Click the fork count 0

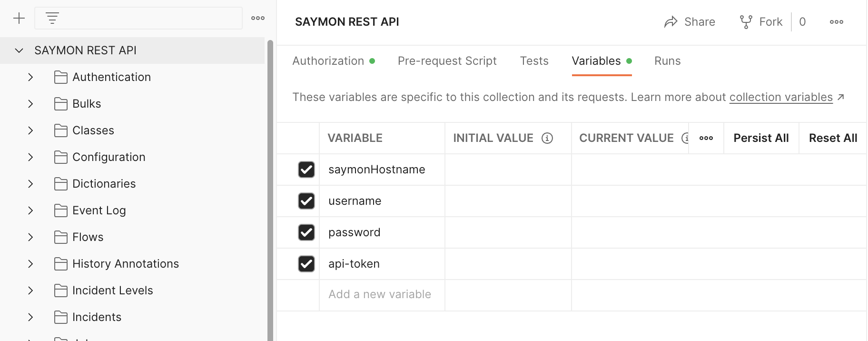(802, 22)
